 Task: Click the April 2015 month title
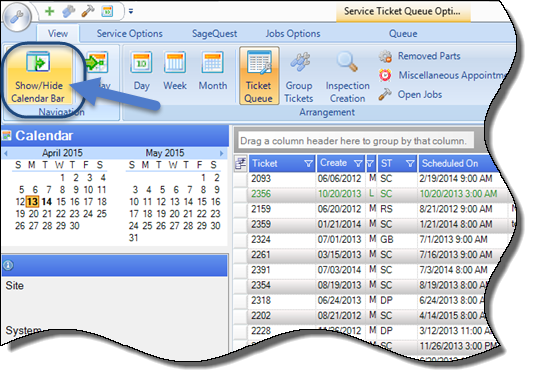(62, 153)
